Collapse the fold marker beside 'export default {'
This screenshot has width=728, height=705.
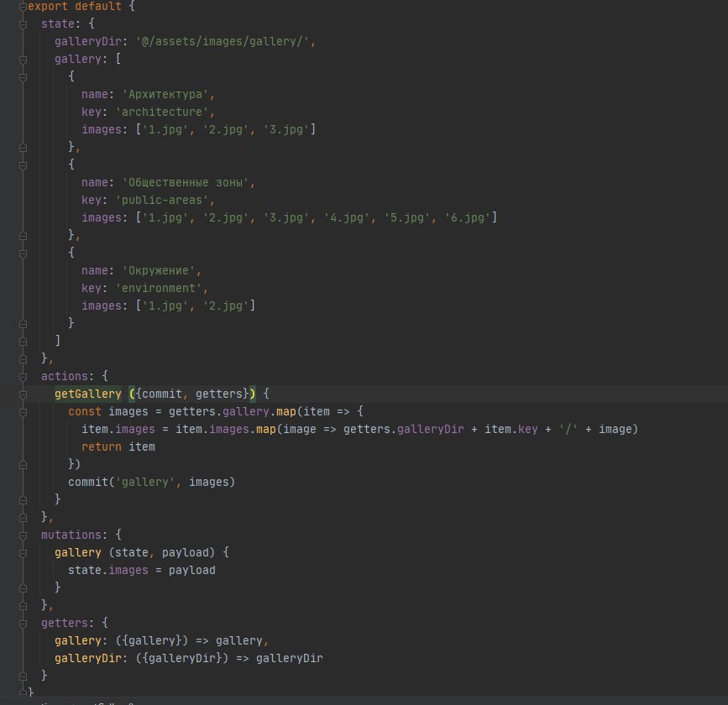[23, 7]
